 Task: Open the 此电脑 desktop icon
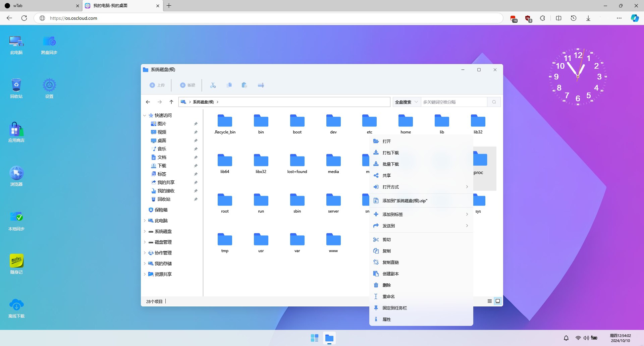click(16, 45)
